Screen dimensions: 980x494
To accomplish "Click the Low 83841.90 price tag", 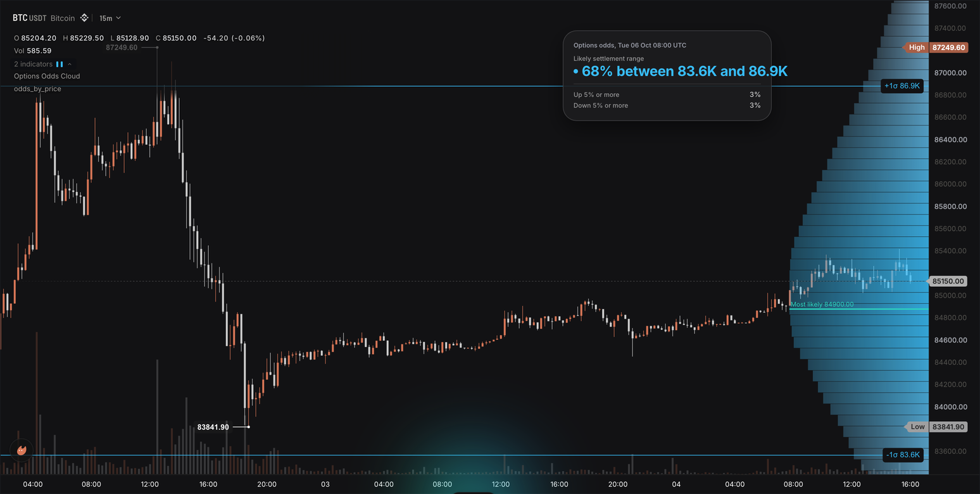I will pos(936,427).
